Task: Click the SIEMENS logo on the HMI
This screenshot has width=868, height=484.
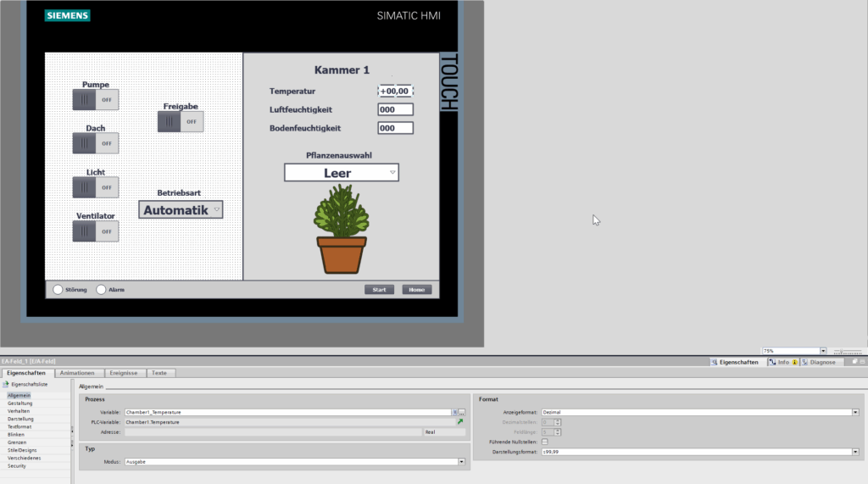Action: (67, 15)
